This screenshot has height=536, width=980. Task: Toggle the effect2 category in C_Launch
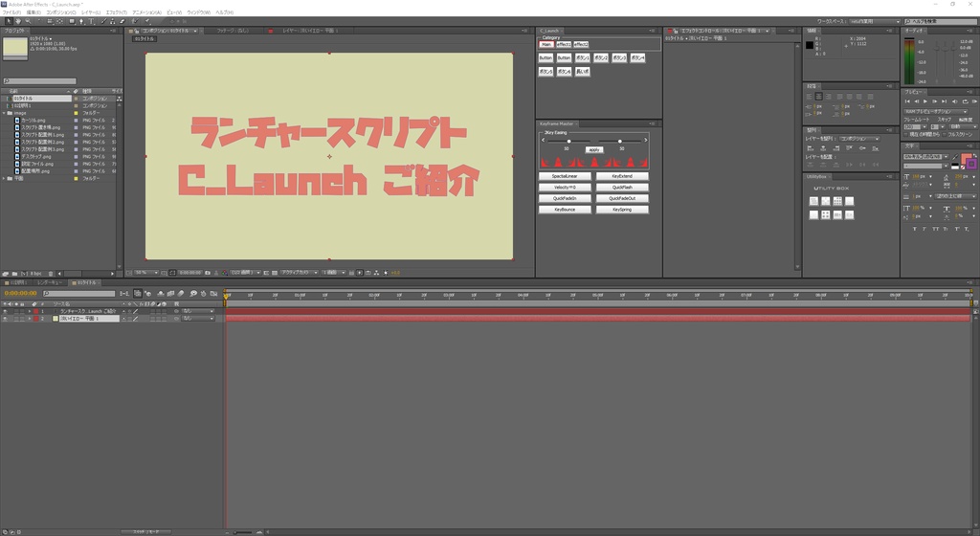pyautogui.click(x=581, y=44)
